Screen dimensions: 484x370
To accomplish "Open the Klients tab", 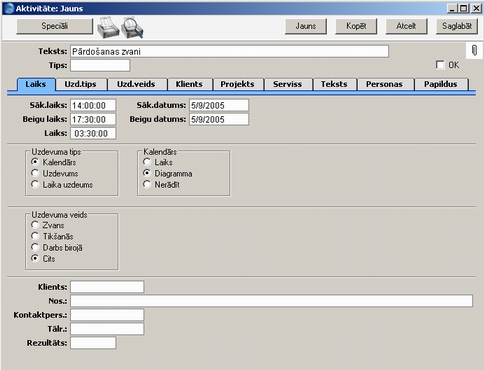I will pyautogui.click(x=189, y=84).
